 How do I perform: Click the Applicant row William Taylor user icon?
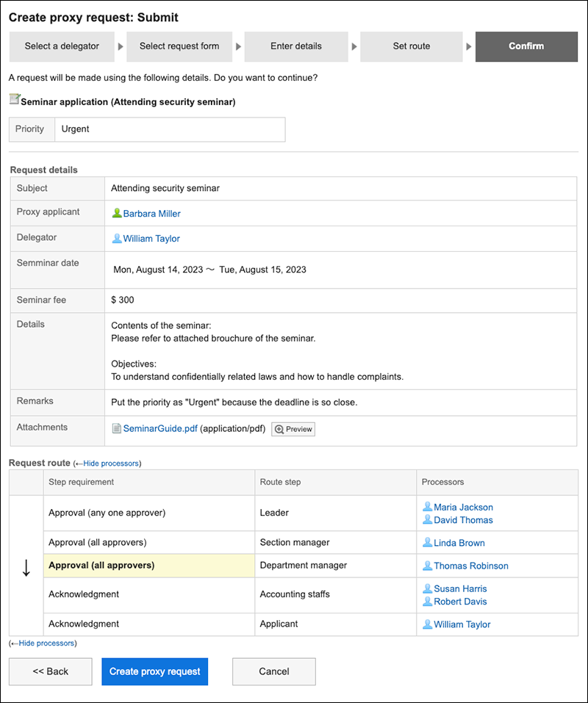click(428, 624)
